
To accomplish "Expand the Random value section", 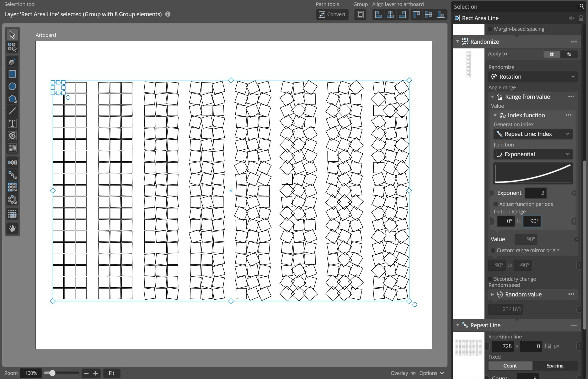I will pyautogui.click(x=492, y=294).
